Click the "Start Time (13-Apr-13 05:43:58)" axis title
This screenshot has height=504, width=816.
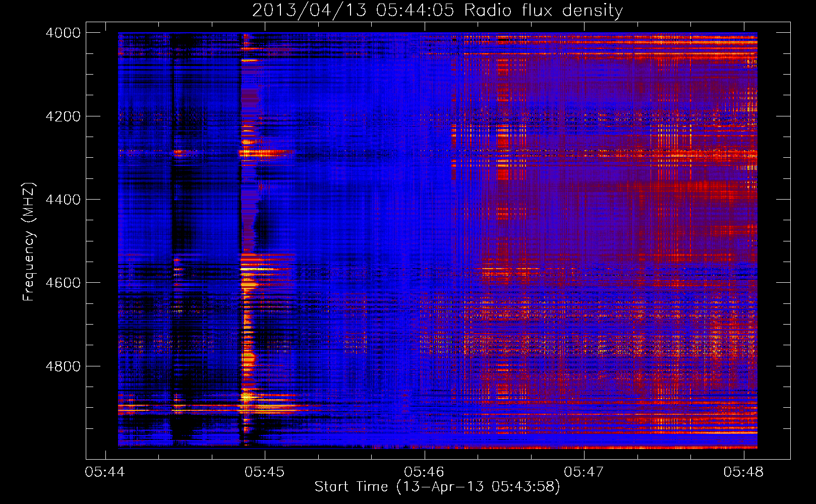tap(437, 487)
